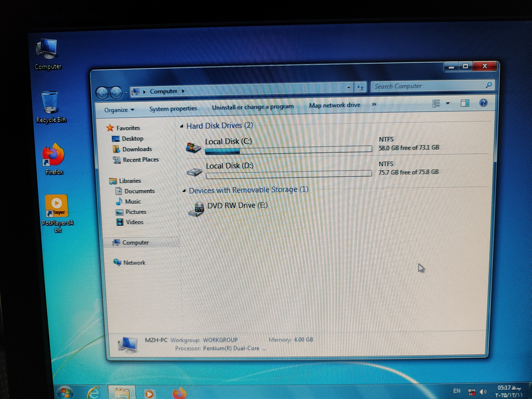Open DVD RW Drive (E:)

click(x=237, y=205)
